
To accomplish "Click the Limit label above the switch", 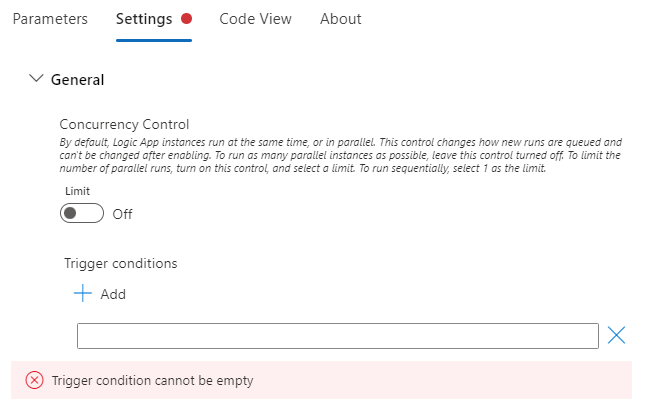I will [x=77, y=190].
